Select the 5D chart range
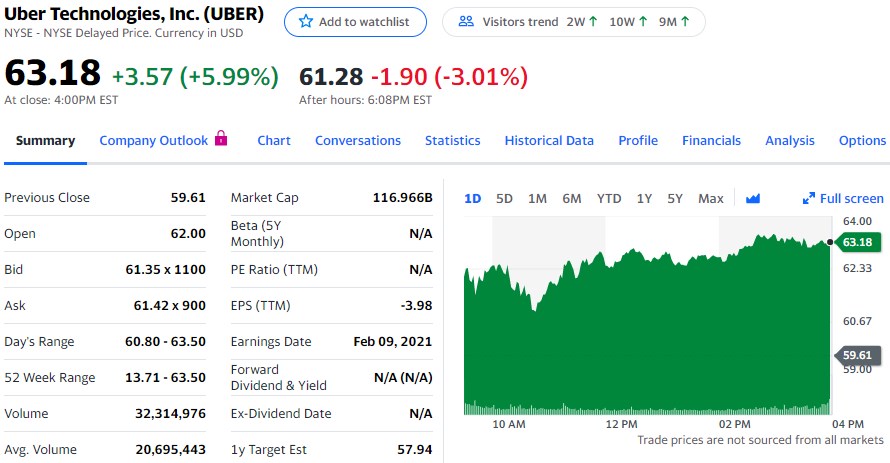 pos(504,199)
